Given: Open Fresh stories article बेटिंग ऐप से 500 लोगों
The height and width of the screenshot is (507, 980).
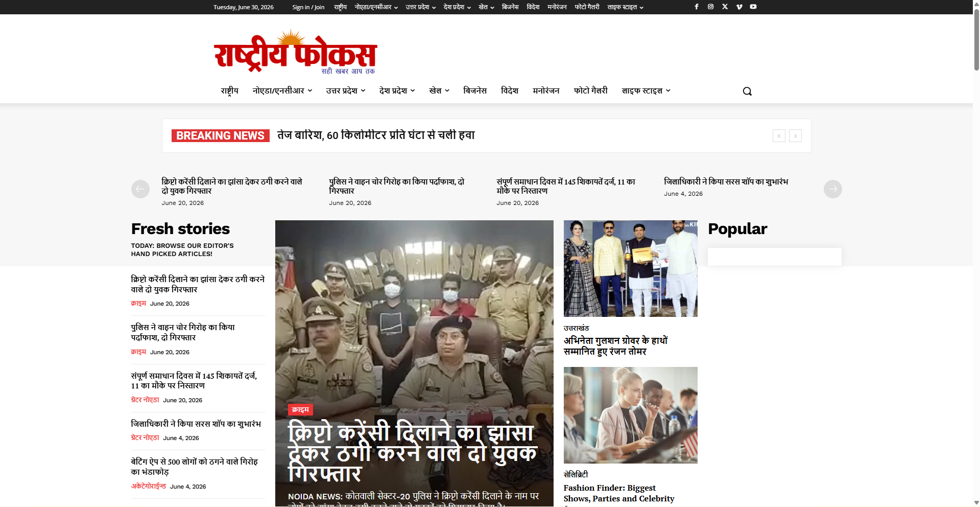Looking at the screenshot, I should tap(195, 467).
